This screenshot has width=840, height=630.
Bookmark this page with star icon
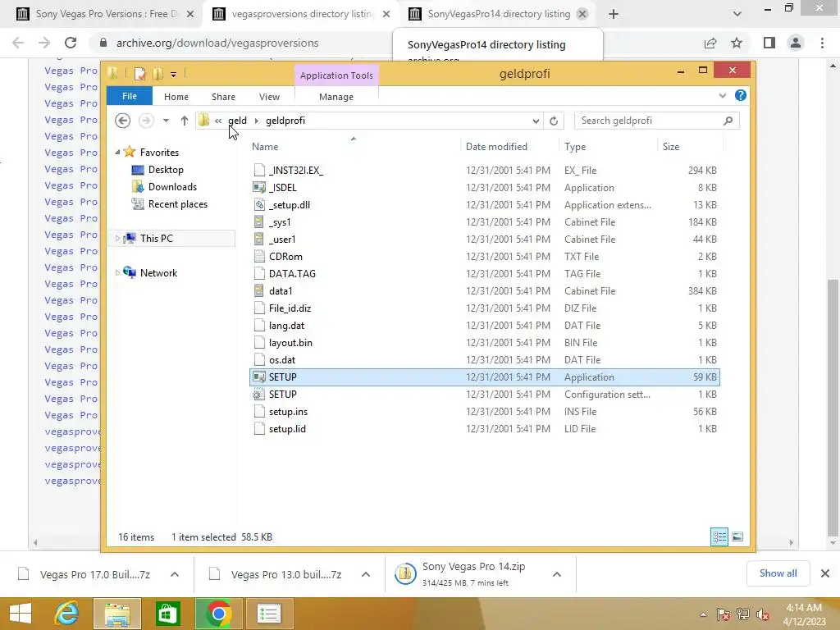click(x=737, y=43)
